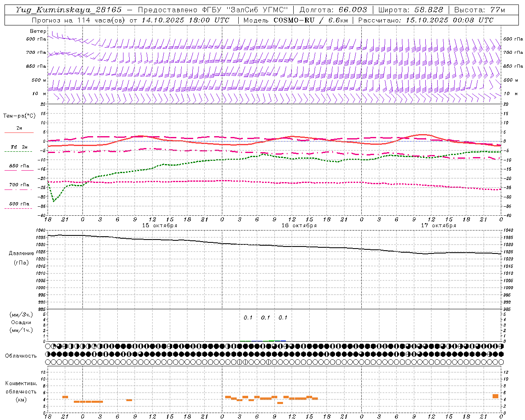Click the 500 гПа temperature legend entry
The image size is (525, 420).
point(19,203)
